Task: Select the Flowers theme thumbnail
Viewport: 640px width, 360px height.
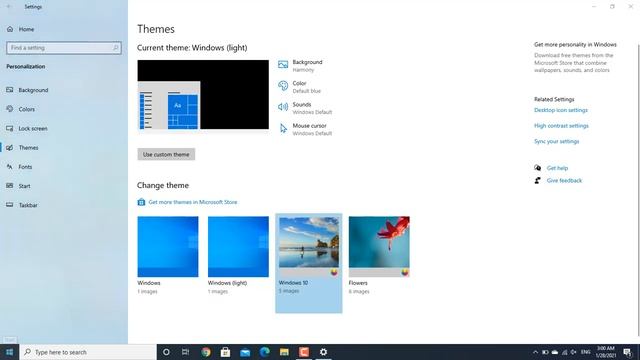Action: point(379,247)
